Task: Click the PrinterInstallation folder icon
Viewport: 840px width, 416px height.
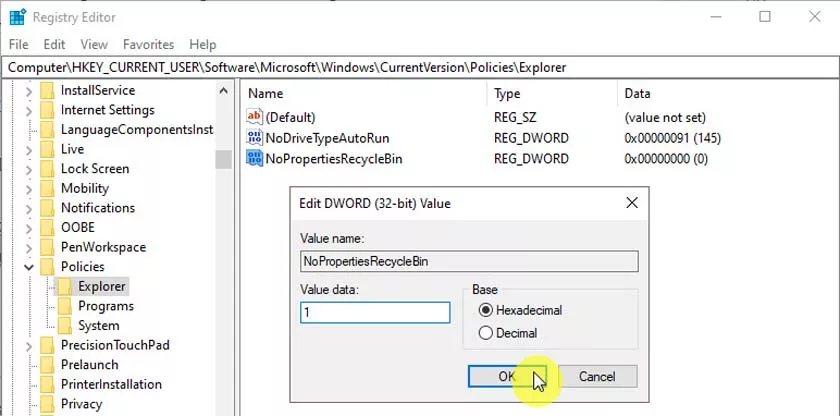Action: (48, 384)
